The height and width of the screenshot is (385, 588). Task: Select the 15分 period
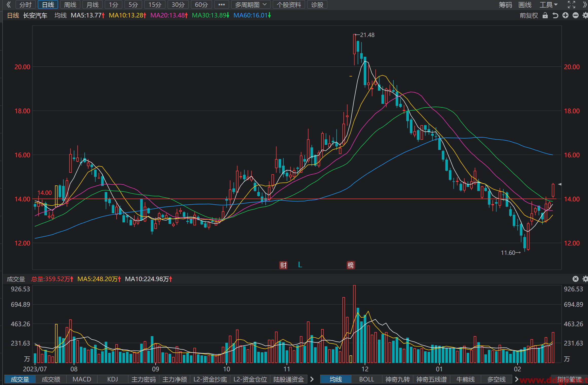tap(155, 5)
